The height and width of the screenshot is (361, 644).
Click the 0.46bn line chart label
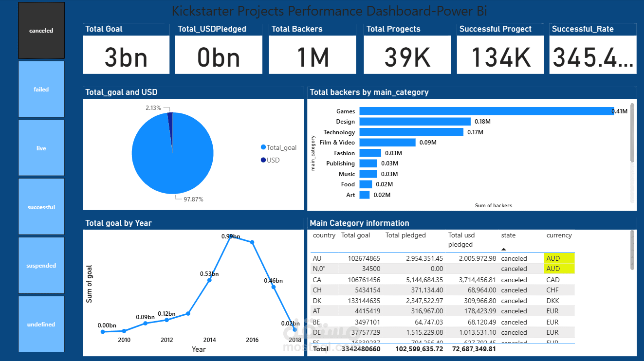(274, 281)
